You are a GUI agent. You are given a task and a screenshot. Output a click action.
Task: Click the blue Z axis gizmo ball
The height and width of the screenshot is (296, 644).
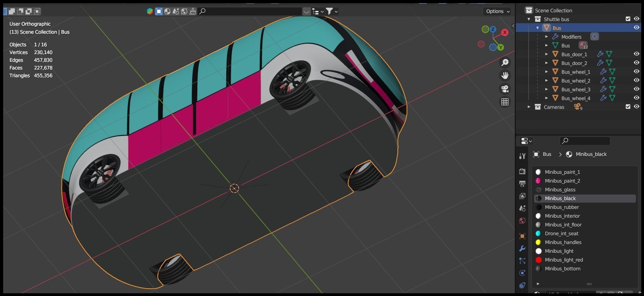point(493,29)
